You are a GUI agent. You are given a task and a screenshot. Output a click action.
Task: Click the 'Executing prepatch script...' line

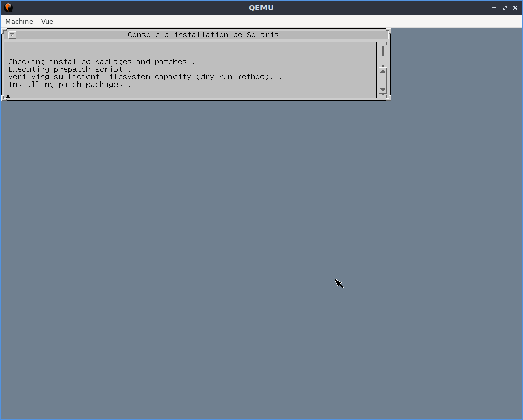72,69
